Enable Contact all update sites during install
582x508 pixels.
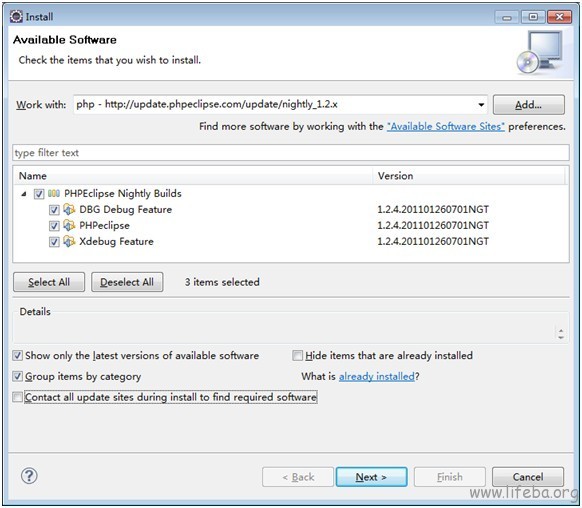tap(17, 397)
